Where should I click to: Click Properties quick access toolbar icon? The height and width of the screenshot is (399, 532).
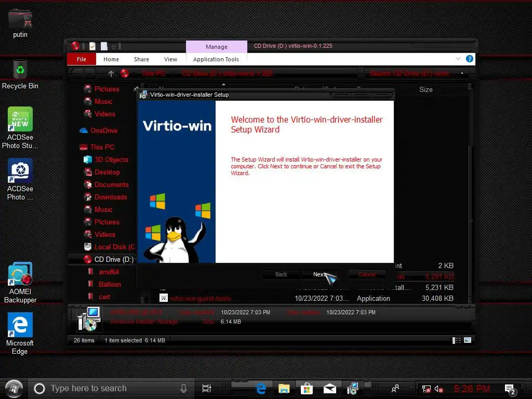pos(92,46)
